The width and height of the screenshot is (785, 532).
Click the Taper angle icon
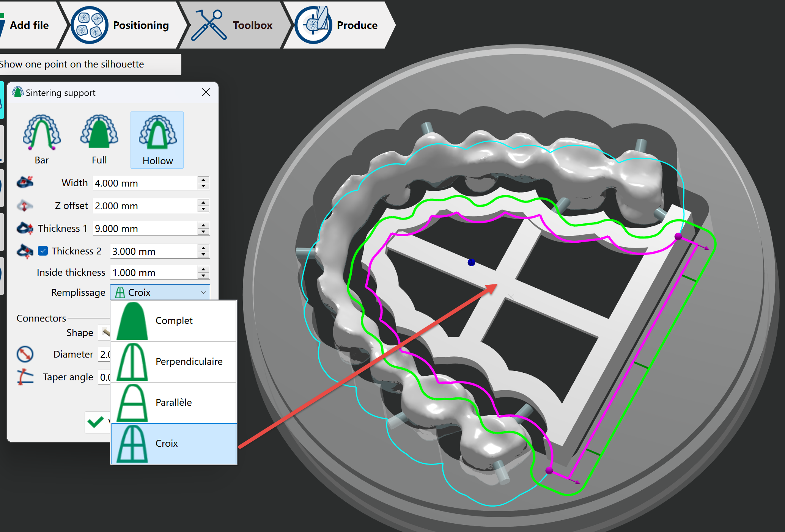[x=25, y=377]
